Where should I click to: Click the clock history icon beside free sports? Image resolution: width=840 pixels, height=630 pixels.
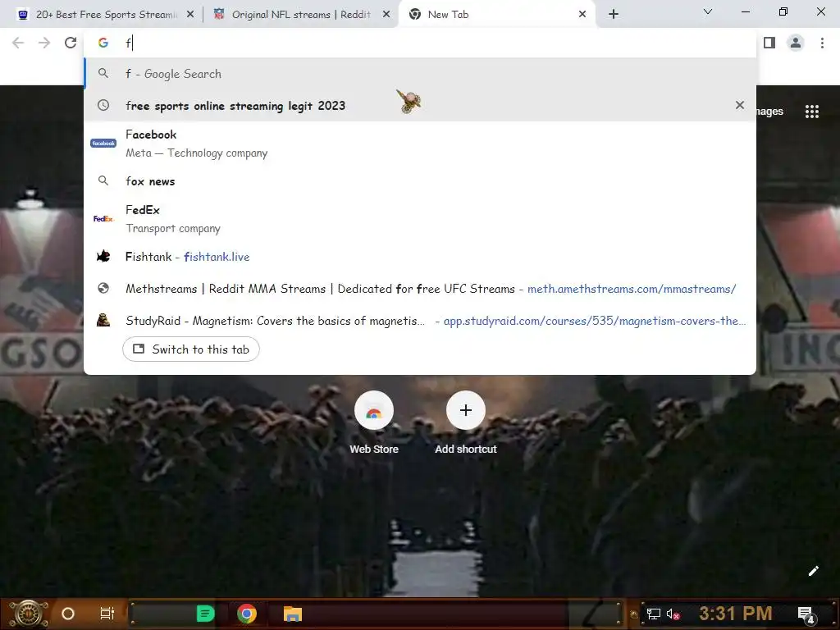(x=103, y=106)
